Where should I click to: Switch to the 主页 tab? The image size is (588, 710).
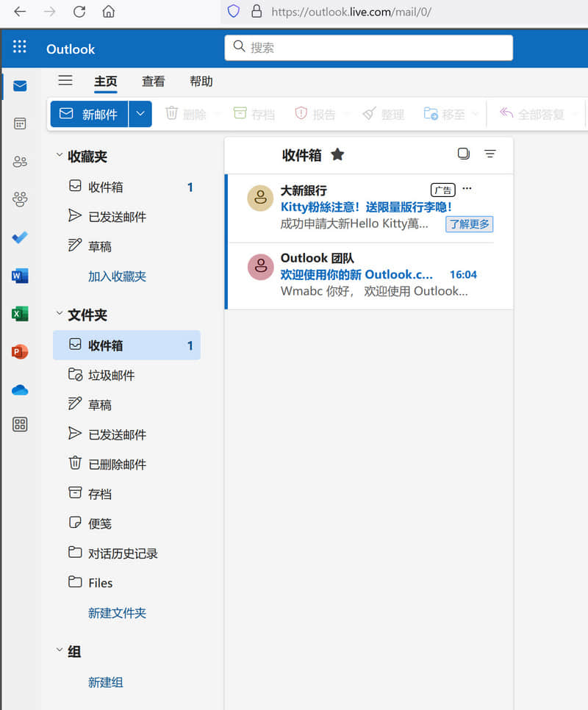[105, 82]
